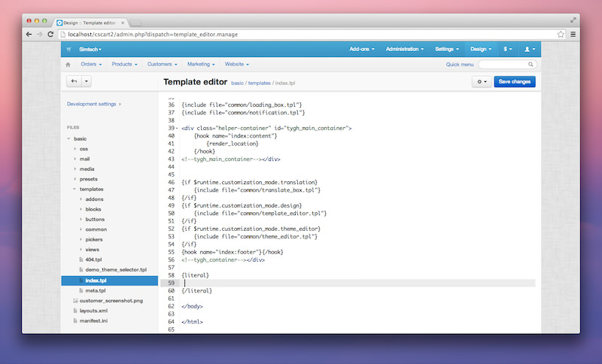
Task: Click the Save changes button
Action: (515, 81)
